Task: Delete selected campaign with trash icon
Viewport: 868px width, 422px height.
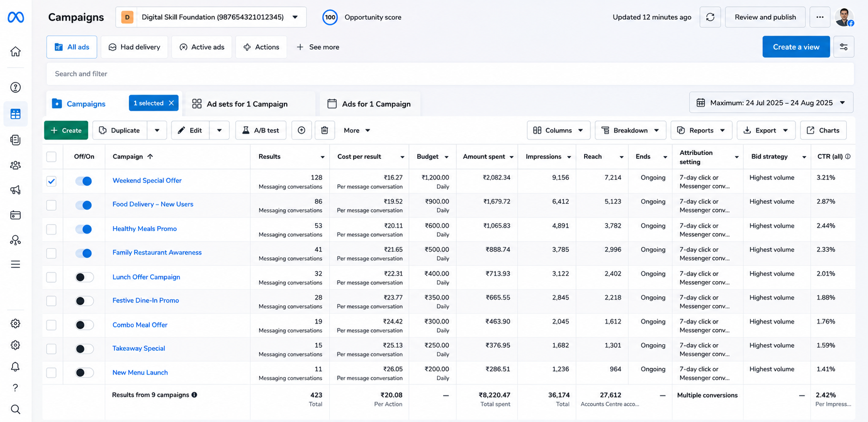Action: click(325, 130)
